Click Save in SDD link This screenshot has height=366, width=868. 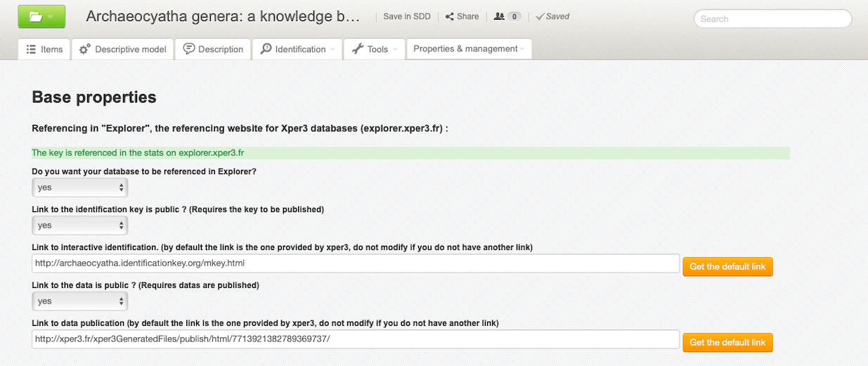(407, 16)
